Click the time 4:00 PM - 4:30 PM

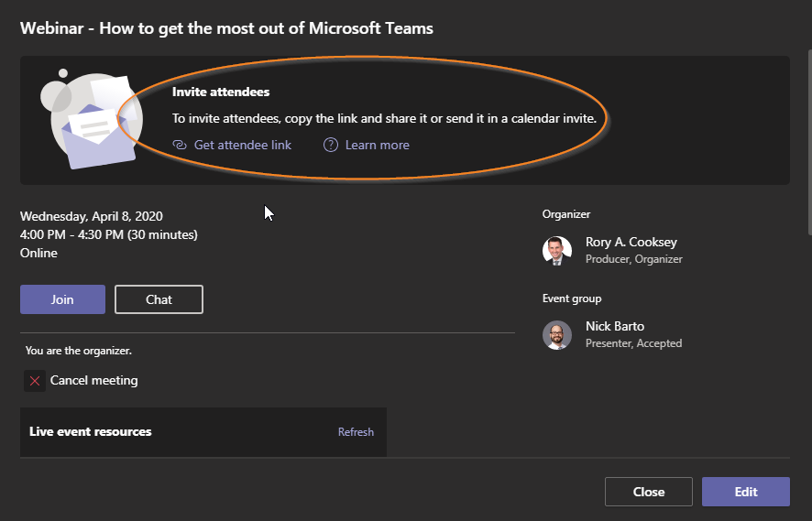(72, 234)
